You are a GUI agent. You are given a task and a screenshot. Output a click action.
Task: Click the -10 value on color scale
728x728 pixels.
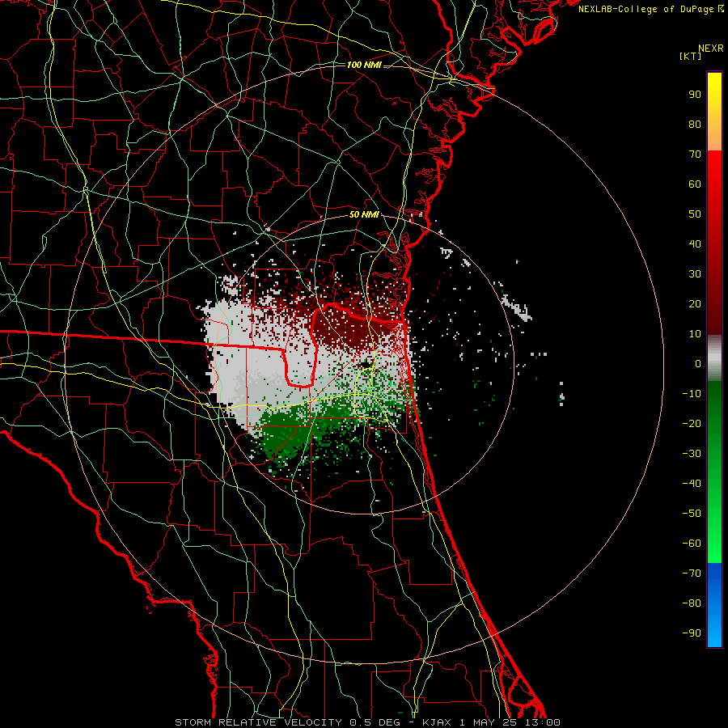point(692,394)
